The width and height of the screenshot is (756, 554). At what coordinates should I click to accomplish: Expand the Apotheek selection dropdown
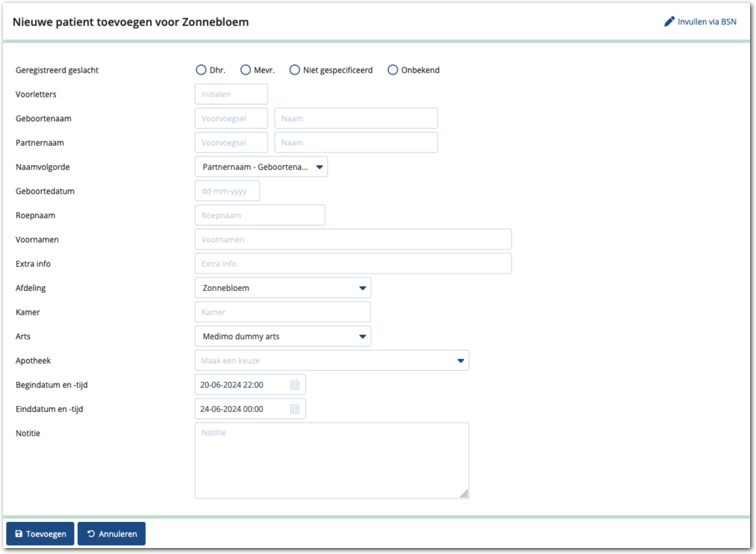pos(332,360)
